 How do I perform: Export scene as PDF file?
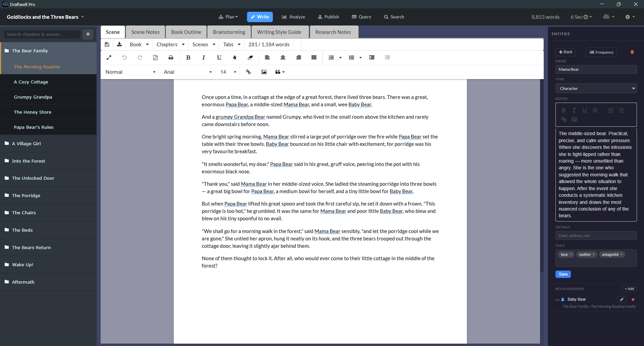[155, 58]
